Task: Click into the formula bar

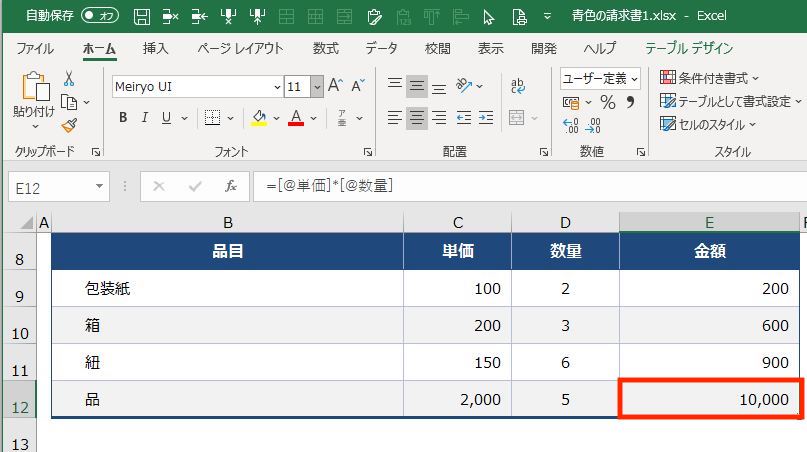Action: coord(530,186)
